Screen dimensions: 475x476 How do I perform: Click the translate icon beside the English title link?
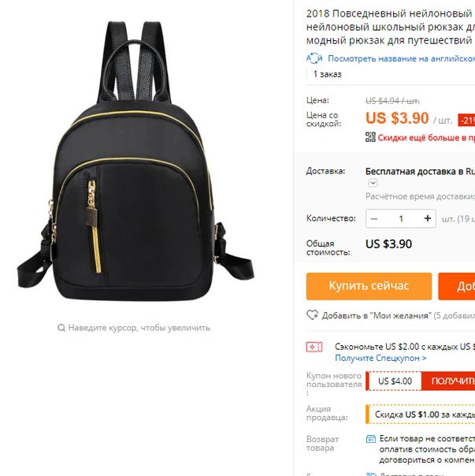click(x=314, y=58)
